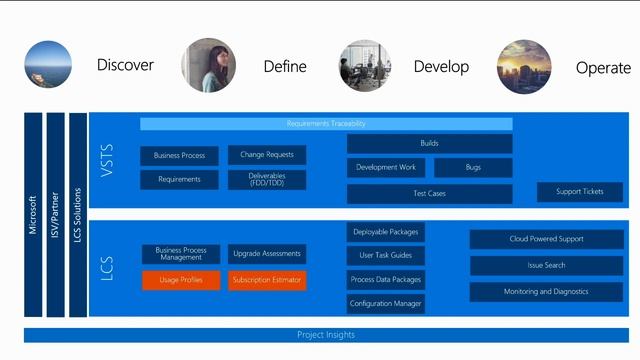Click Monitoring and Diagnostics box
The width and height of the screenshot is (640, 360).
coord(547,292)
